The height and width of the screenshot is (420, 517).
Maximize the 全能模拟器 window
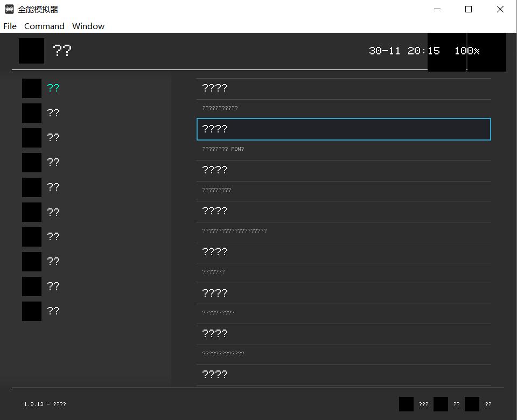468,9
